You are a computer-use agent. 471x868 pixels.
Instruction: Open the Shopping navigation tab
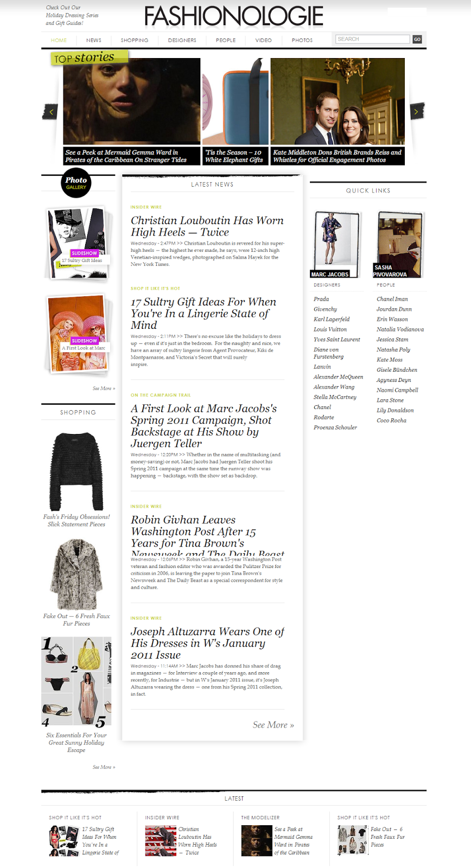pos(135,40)
